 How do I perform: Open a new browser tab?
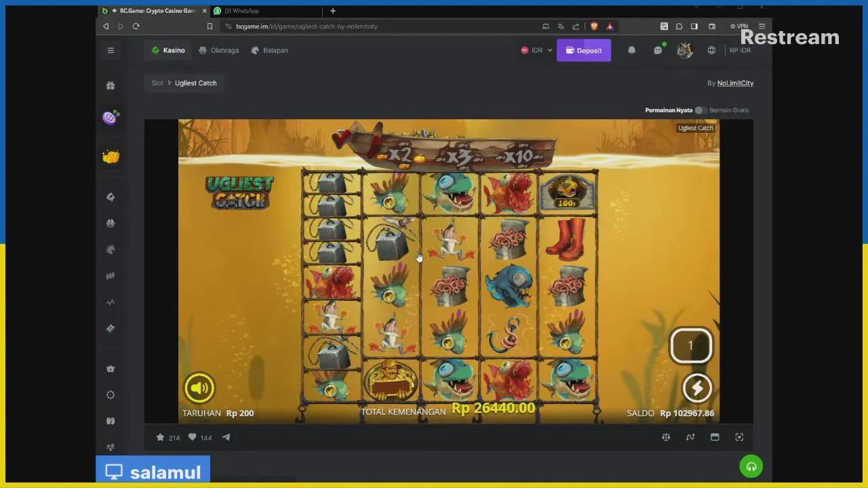pos(332,11)
